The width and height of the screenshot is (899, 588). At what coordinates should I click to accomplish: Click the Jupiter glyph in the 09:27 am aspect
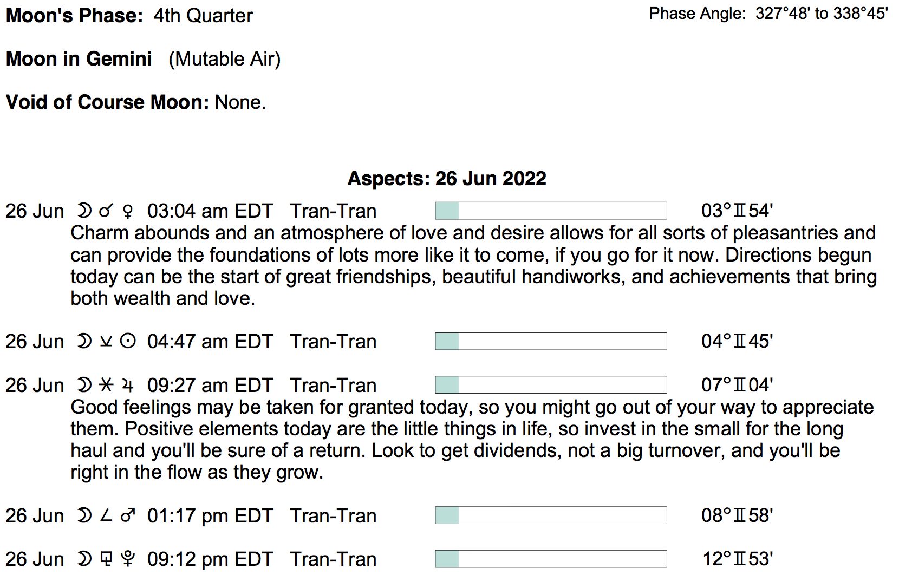pos(128,386)
